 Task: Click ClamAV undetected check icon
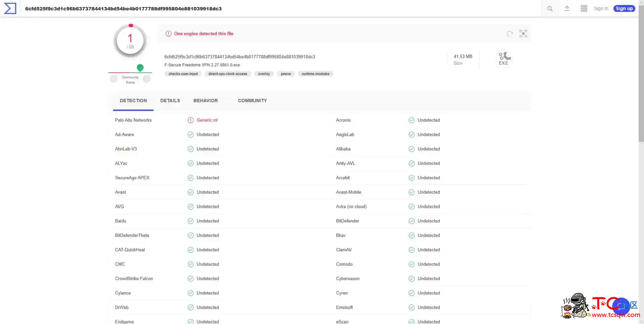click(x=412, y=250)
